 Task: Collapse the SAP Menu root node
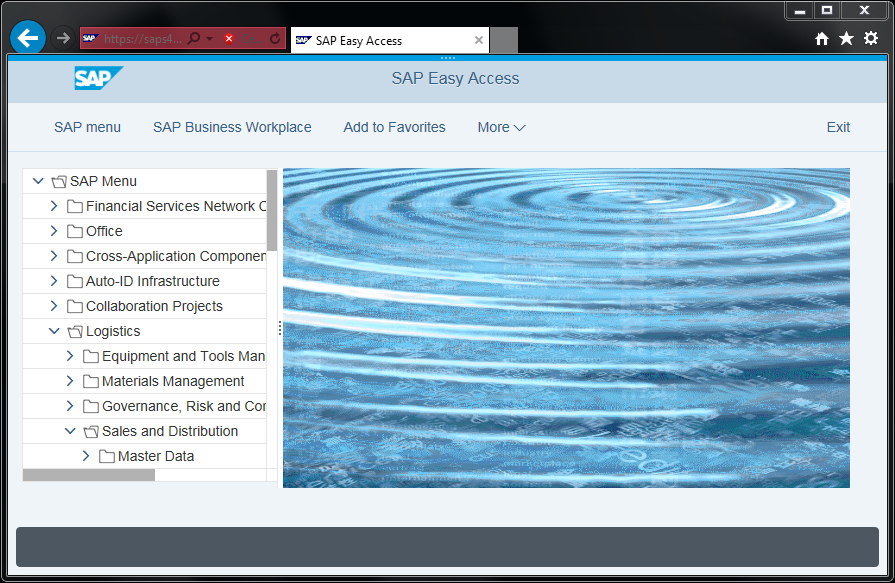click(38, 181)
